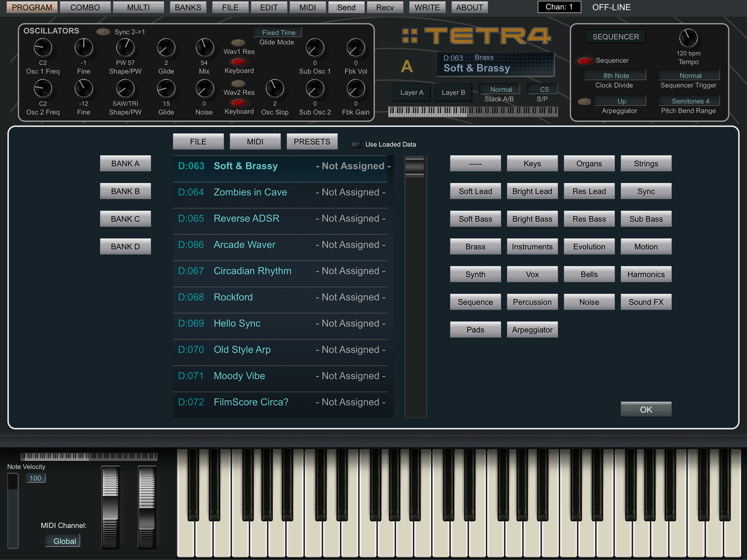Click the keyboard range strip above Note Velocity
This screenshot has width=747, height=560.
point(89,457)
